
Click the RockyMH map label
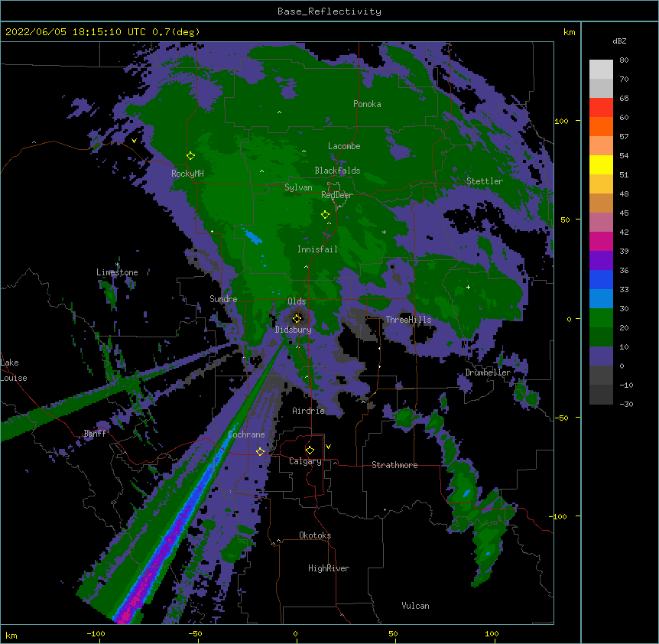point(187,174)
